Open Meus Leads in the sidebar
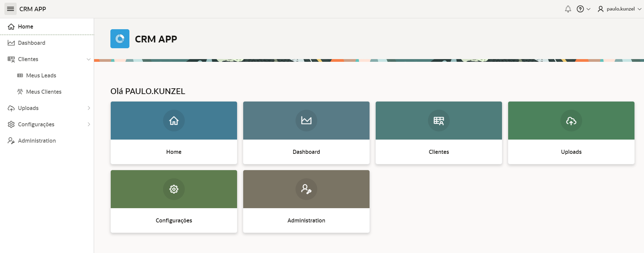The height and width of the screenshot is (253, 644). click(41, 75)
